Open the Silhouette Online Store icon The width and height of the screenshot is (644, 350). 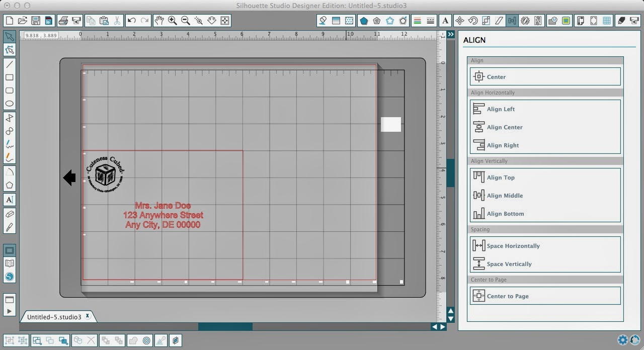[9, 277]
